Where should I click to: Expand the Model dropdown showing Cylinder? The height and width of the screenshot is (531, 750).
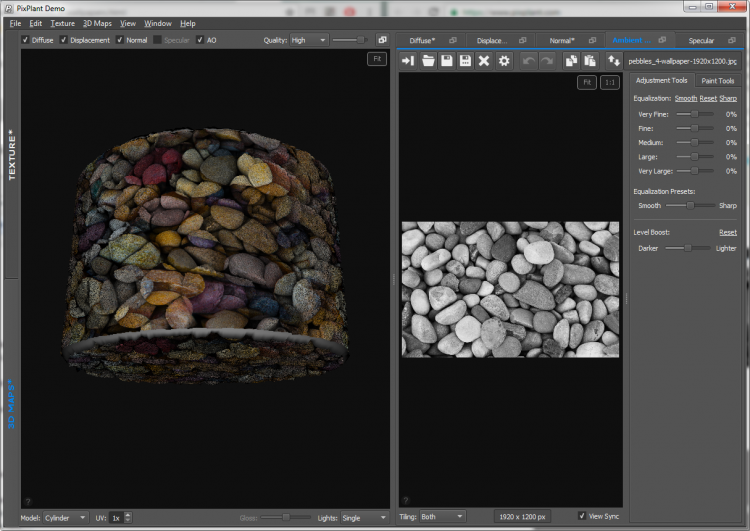click(68, 517)
